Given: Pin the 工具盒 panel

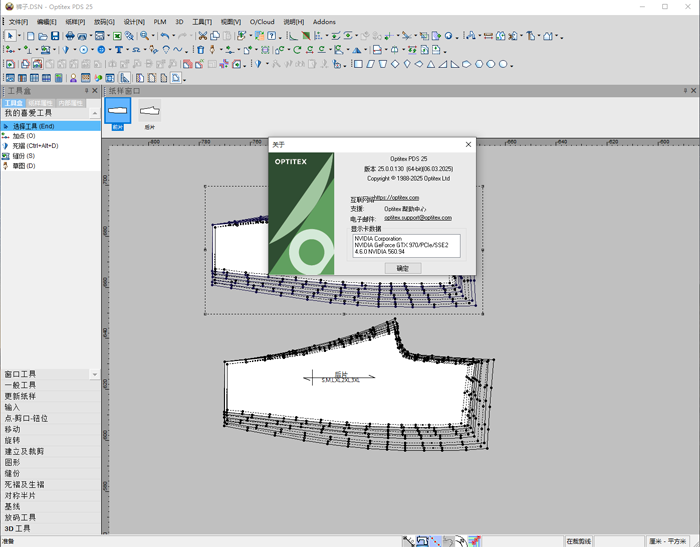Looking at the screenshot, I should click(87, 91).
